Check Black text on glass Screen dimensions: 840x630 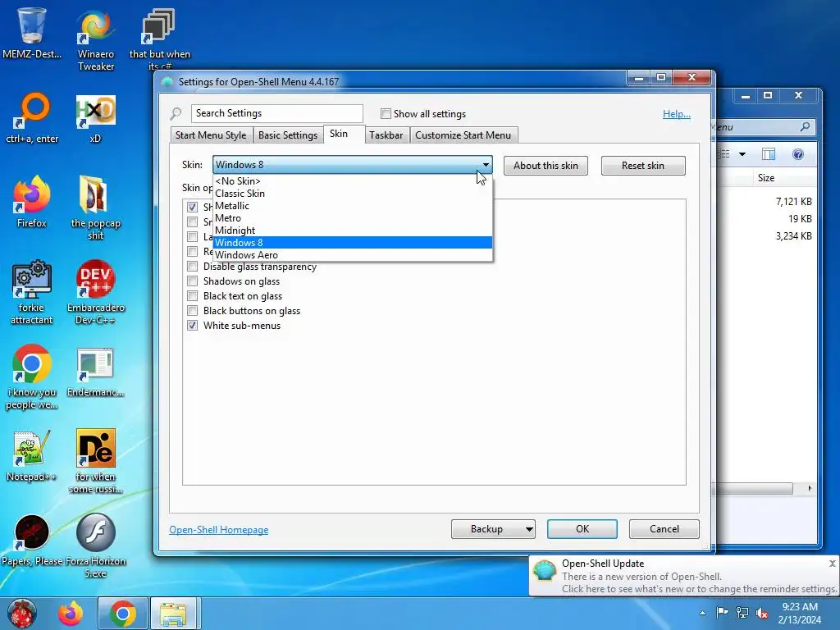[192, 295]
